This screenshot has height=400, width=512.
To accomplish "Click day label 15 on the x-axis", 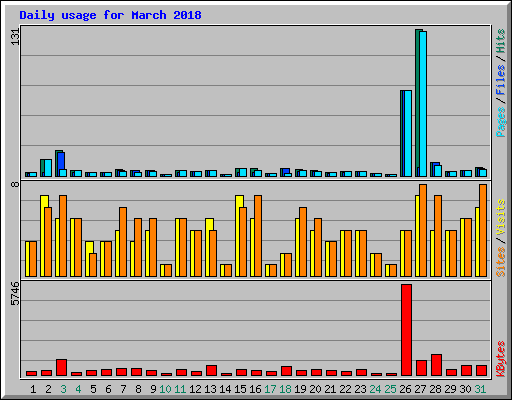I will [240, 389].
